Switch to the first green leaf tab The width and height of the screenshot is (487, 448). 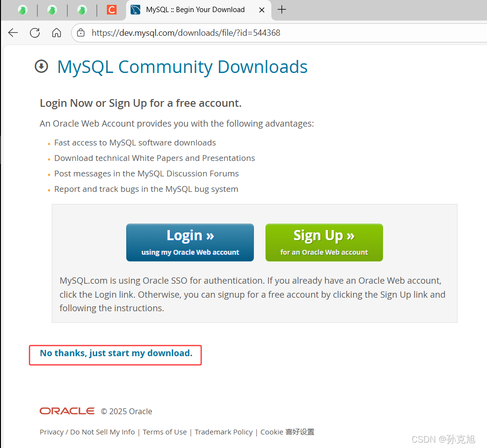pyautogui.click(x=22, y=10)
